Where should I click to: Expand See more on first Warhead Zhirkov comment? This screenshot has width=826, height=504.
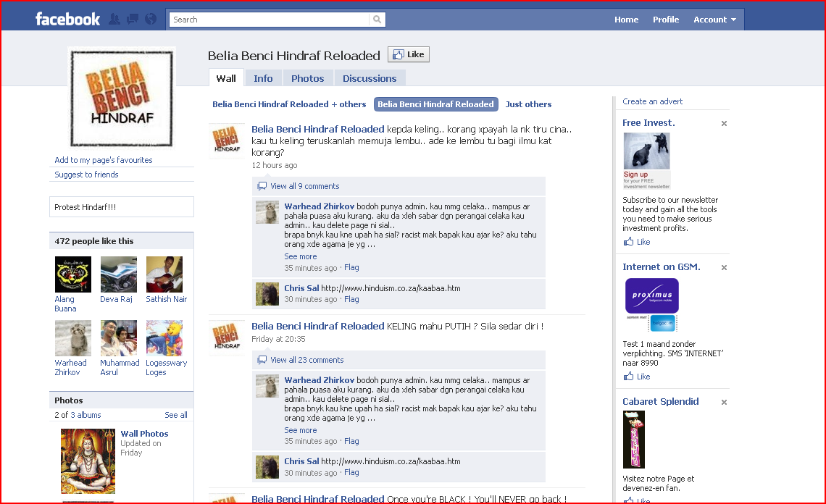pos(301,256)
